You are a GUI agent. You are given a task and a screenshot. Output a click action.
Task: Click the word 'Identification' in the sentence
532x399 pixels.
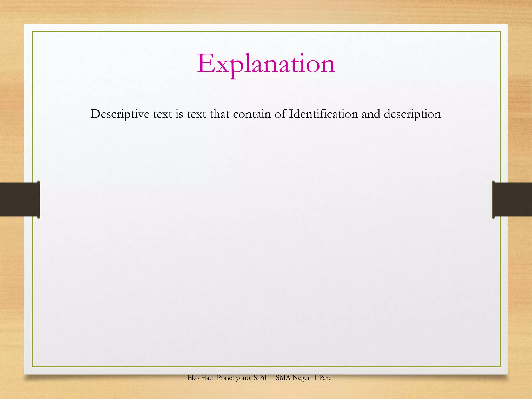click(323, 114)
